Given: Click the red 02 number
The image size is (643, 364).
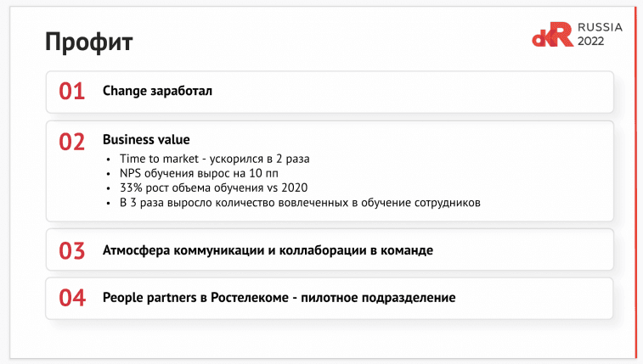Looking at the screenshot, I should (72, 142).
